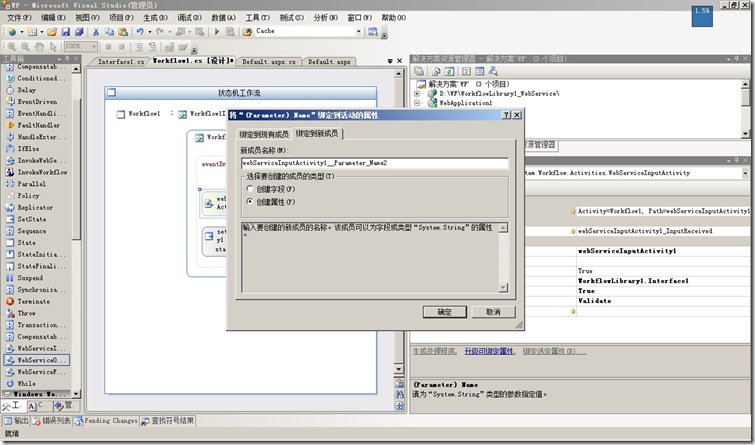
Task: Open the Pending Changes tab
Action: point(106,421)
